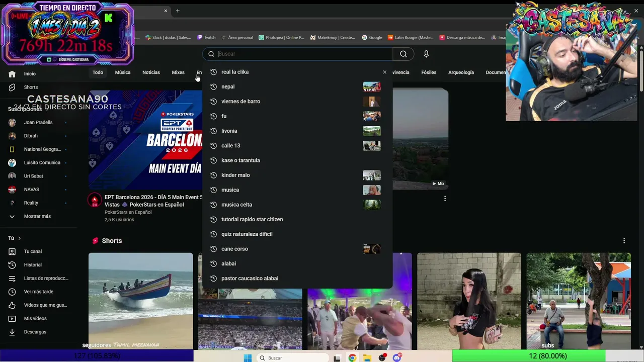Image resolution: width=644 pixels, height=362 pixels.
Task: Select the Fósiles filter chip
Action: pos(429,72)
